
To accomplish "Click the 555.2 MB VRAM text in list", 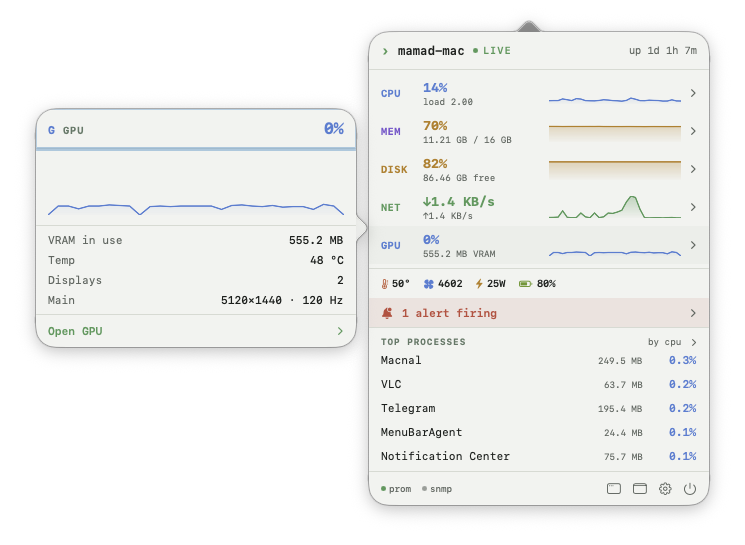I will [459, 254].
